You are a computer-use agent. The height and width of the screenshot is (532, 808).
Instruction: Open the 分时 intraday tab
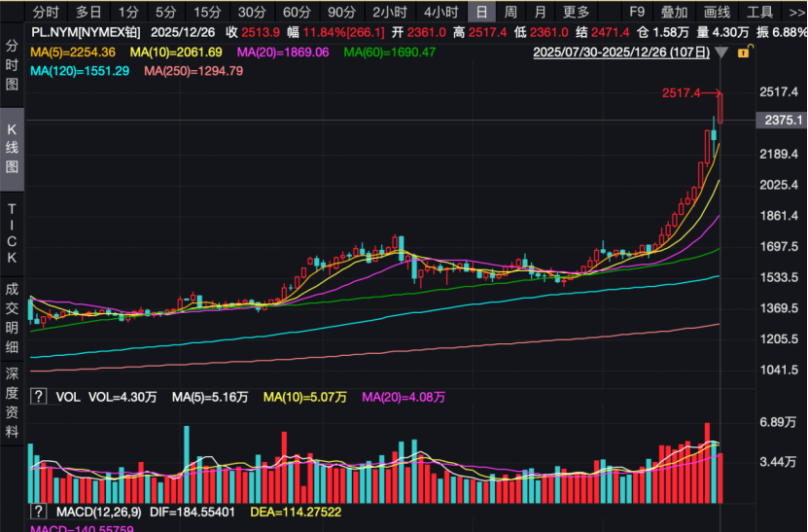[46, 12]
